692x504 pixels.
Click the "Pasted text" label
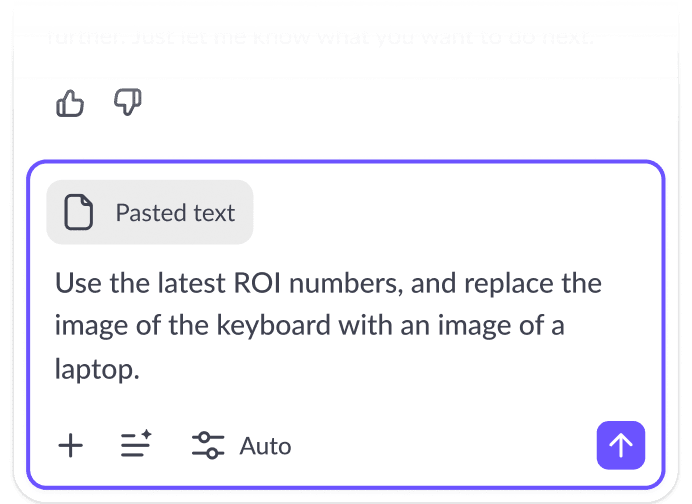tap(175, 213)
